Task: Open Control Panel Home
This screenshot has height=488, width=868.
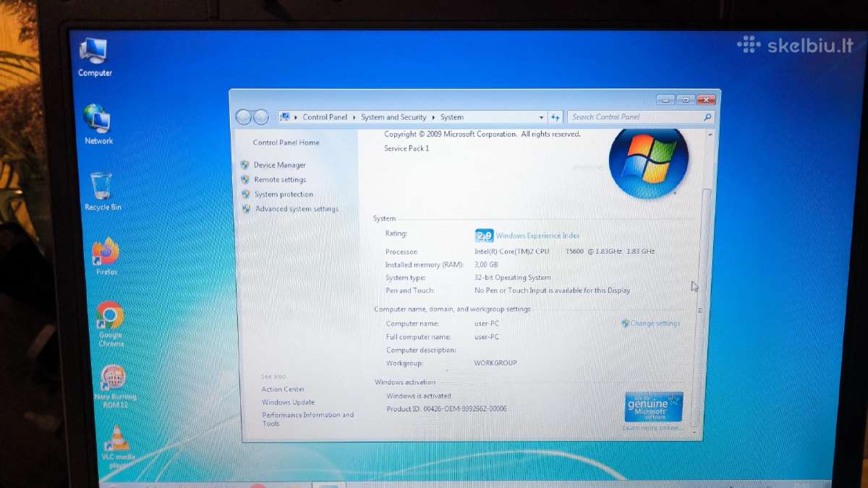Action: pyautogui.click(x=286, y=142)
